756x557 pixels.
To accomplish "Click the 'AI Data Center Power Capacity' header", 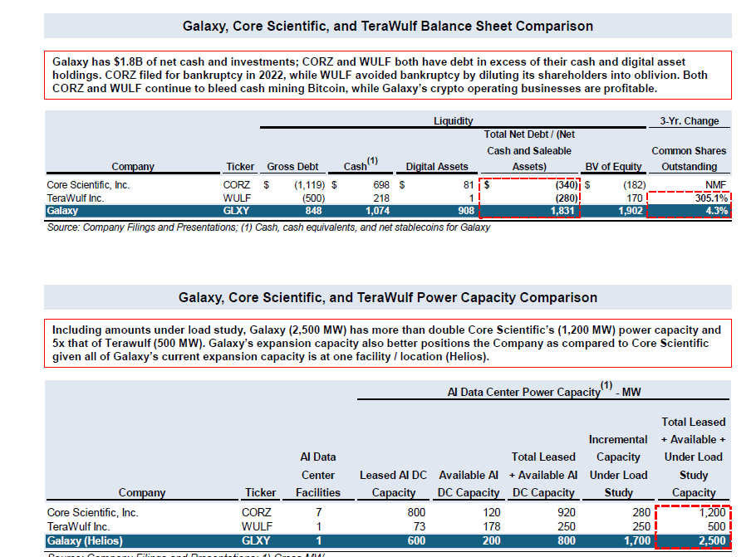I will (544, 391).
